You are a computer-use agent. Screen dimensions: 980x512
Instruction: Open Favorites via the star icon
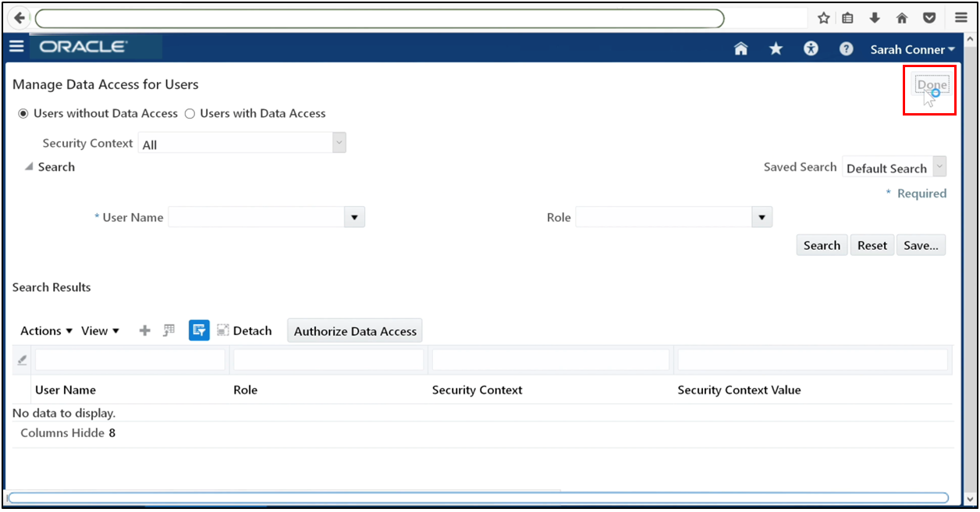(x=776, y=48)
